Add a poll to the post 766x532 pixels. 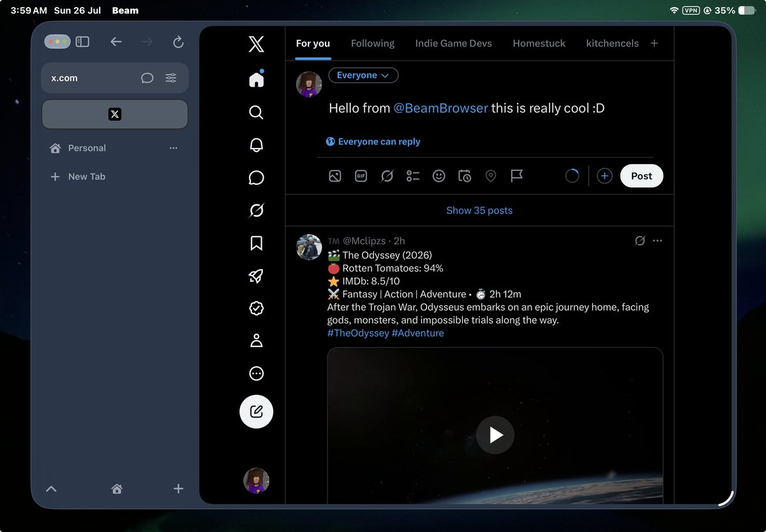(413, 176)
